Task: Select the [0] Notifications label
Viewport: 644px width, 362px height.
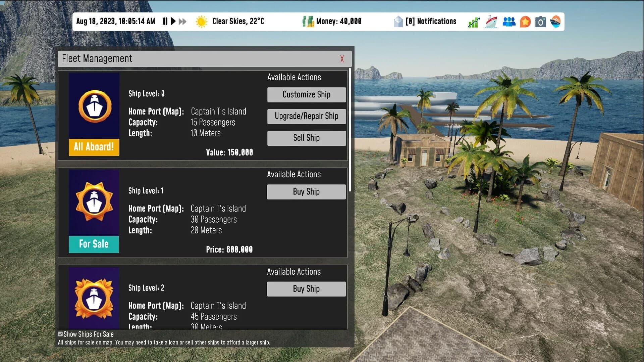Action: [431, 21]
